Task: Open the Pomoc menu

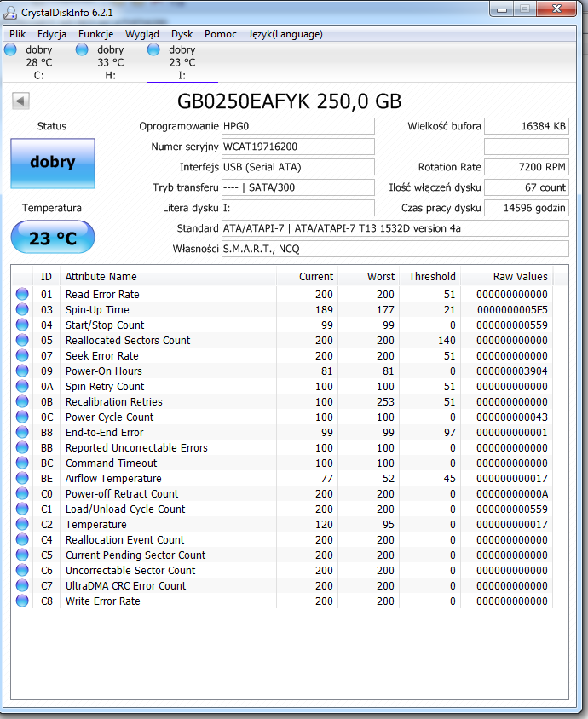Action: pyautogui.click(x=221, y=34)
